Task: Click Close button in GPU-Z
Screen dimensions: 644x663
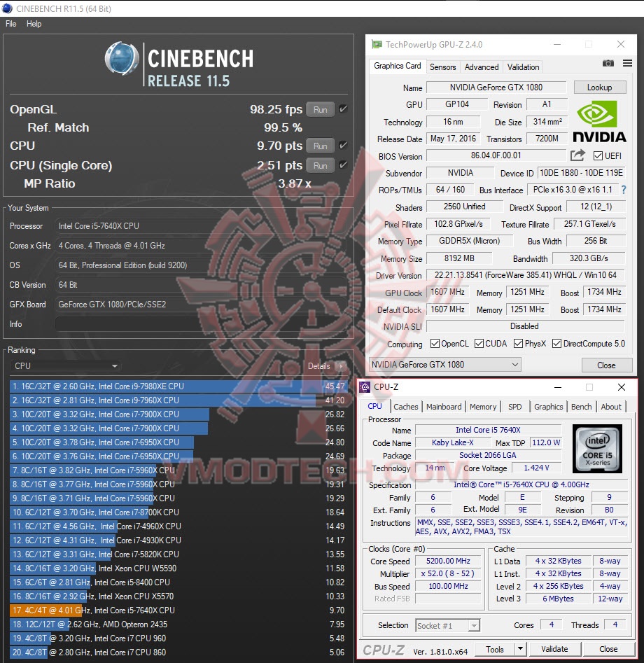Action: click(x=607, y=365)
